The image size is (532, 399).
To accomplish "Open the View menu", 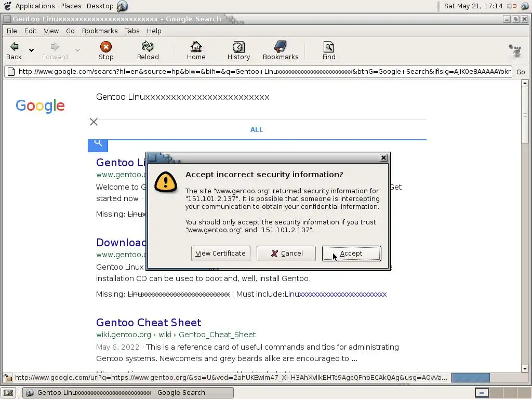I will pos(51,31).
